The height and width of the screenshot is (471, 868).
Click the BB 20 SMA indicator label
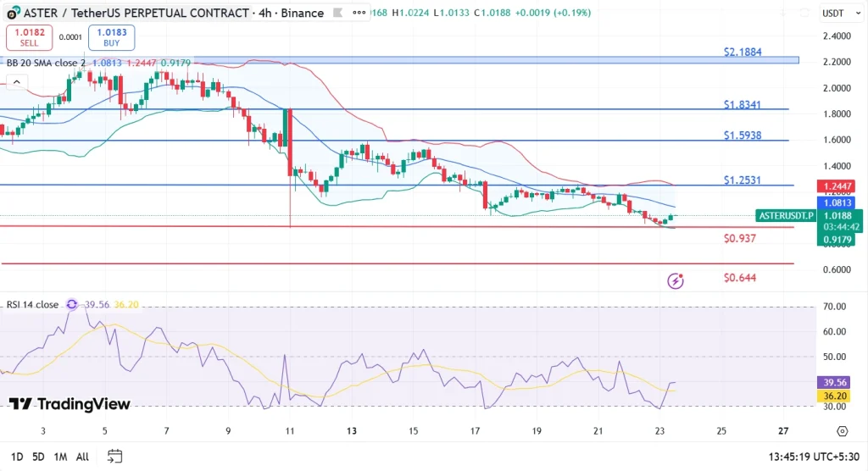click(x=46, y=63)
